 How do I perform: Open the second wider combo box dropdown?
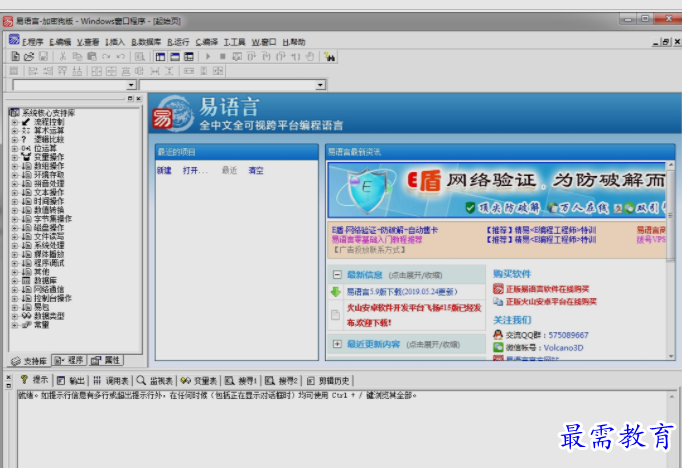(x=321, y=85)
